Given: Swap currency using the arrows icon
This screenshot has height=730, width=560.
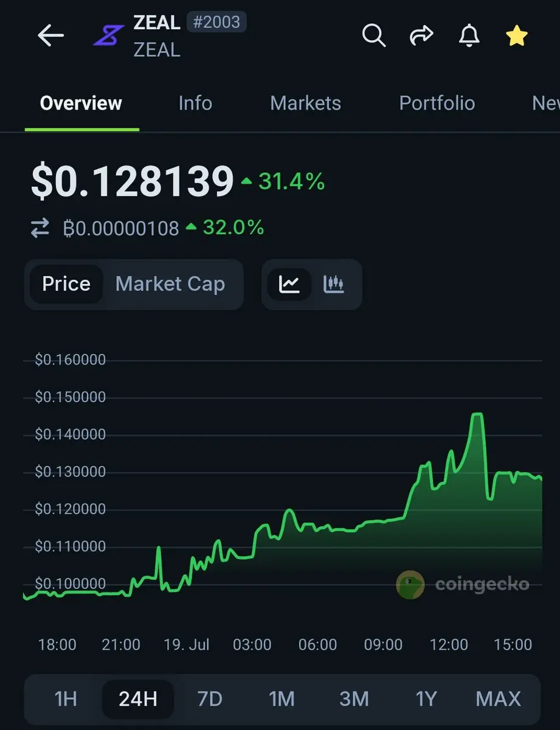Looking at the screenshot, I should click(x=40, y=229).
